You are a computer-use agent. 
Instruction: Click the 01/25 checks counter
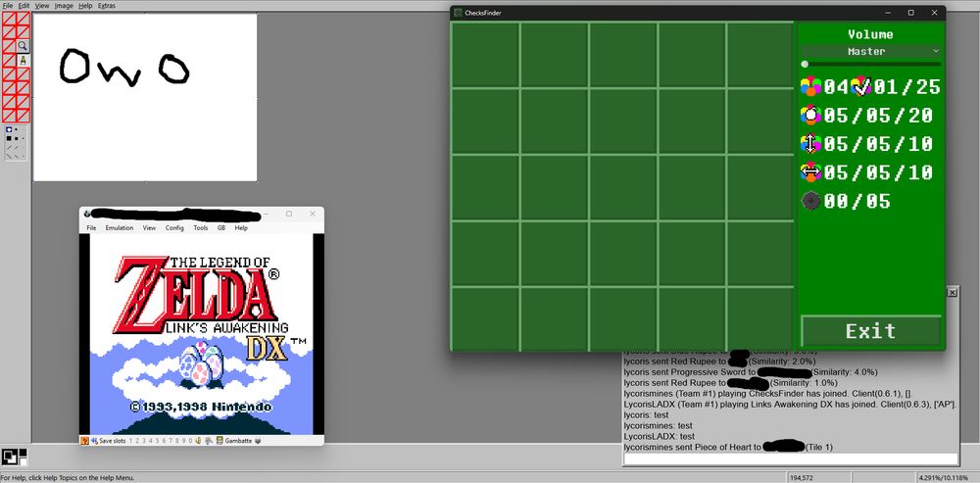coord(906,87)
